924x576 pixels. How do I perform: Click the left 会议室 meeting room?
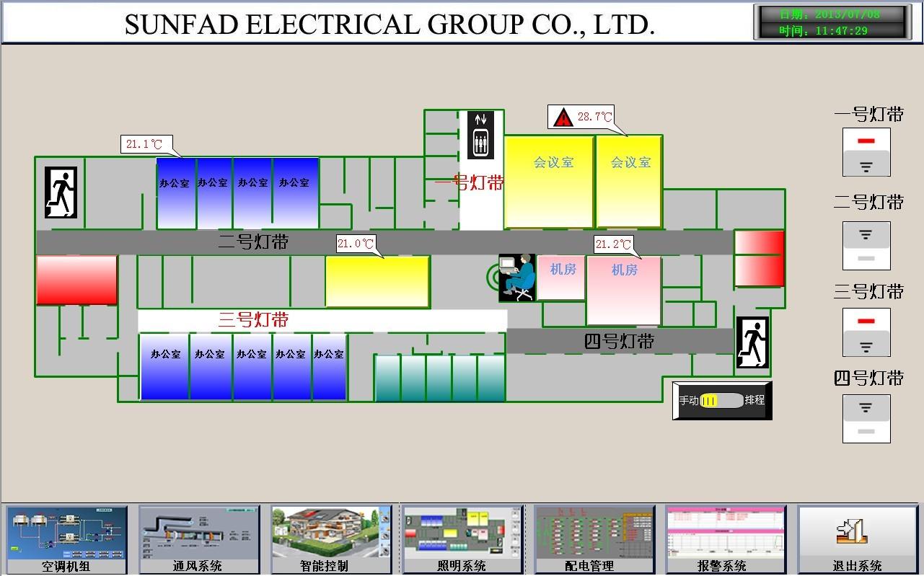click(x=549, y=182)
